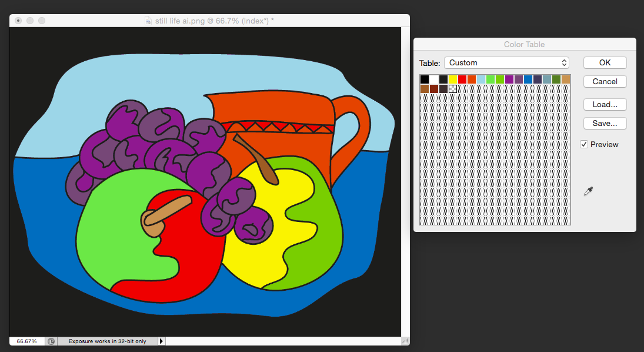644x352 pixels.
Task: Click the zoom percentage field 66.67%
Action: coord(26,341)
